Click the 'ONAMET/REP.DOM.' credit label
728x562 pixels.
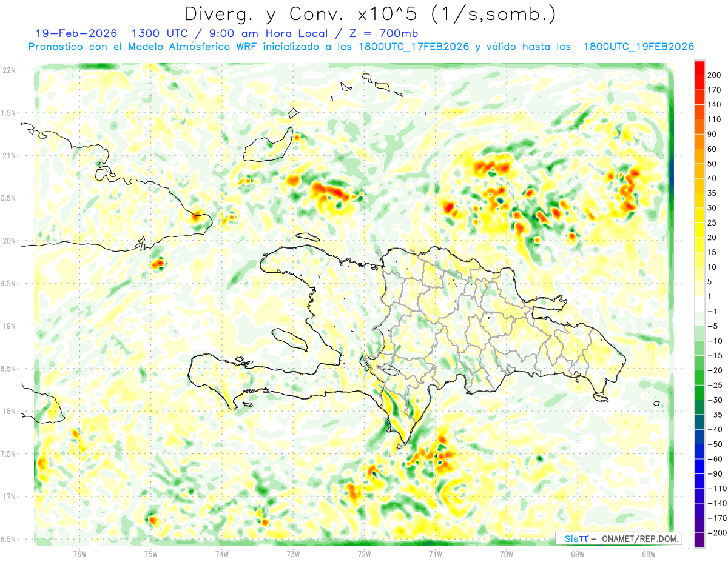pos(641,538)
